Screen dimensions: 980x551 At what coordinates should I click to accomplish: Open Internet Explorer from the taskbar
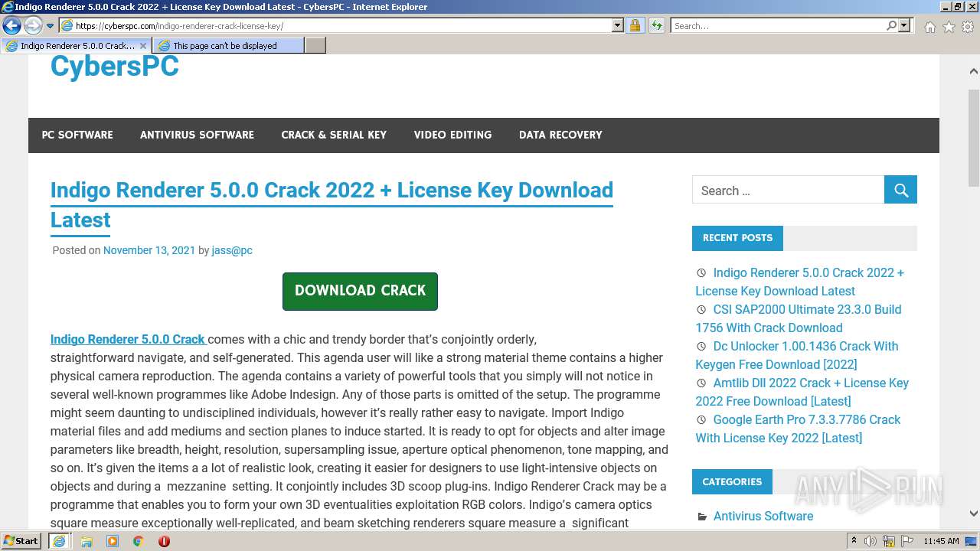(58, 541)
